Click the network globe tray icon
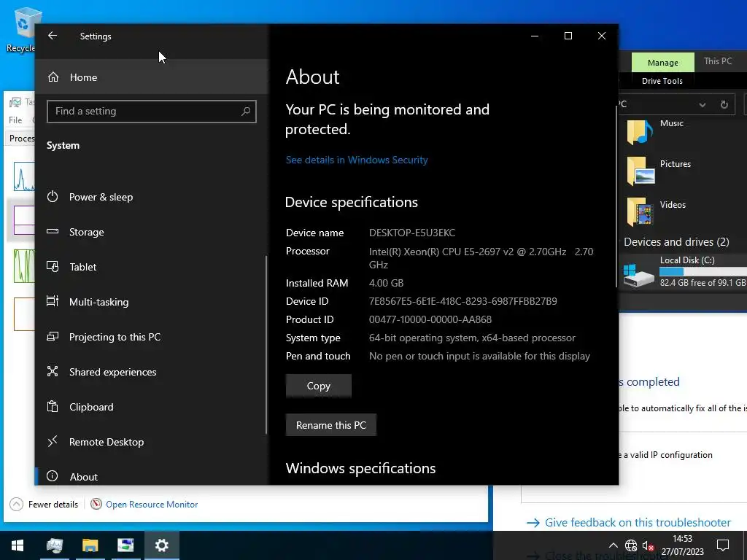 coord(631,545)
